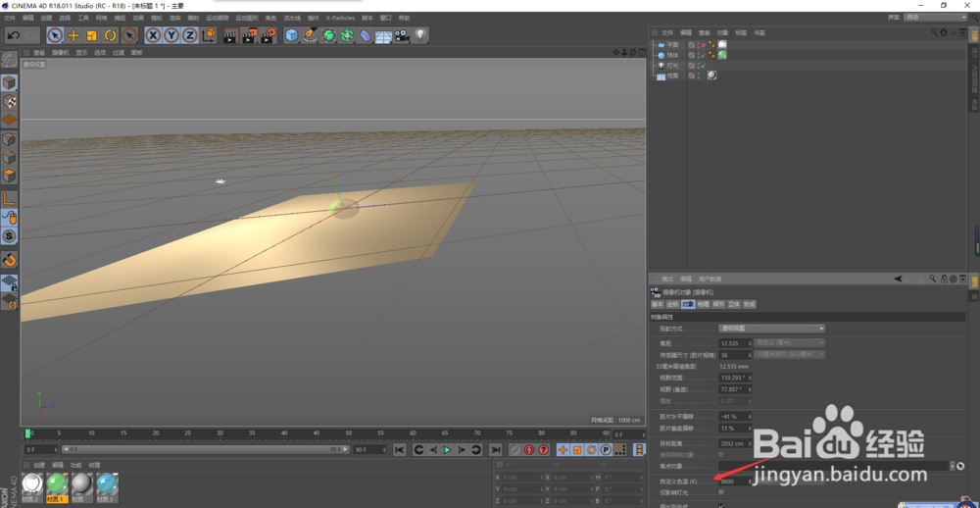Enable Axis mode

(10, 200)
